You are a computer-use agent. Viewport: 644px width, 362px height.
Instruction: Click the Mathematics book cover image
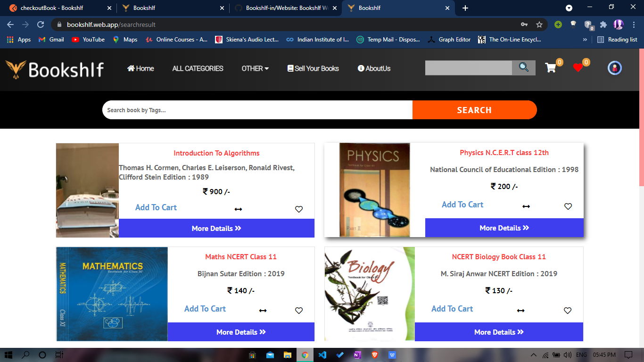click(x=112, y=294)
